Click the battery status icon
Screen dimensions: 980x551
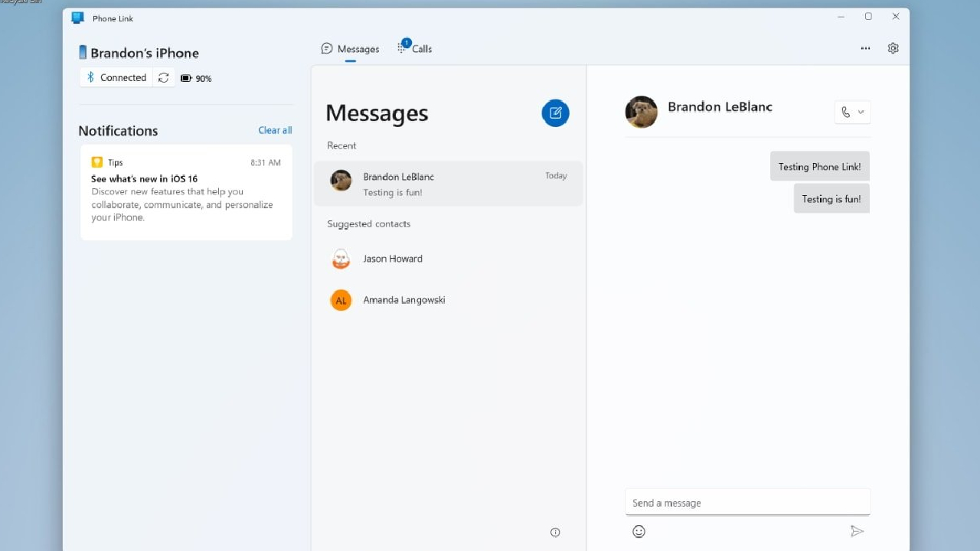186,78
